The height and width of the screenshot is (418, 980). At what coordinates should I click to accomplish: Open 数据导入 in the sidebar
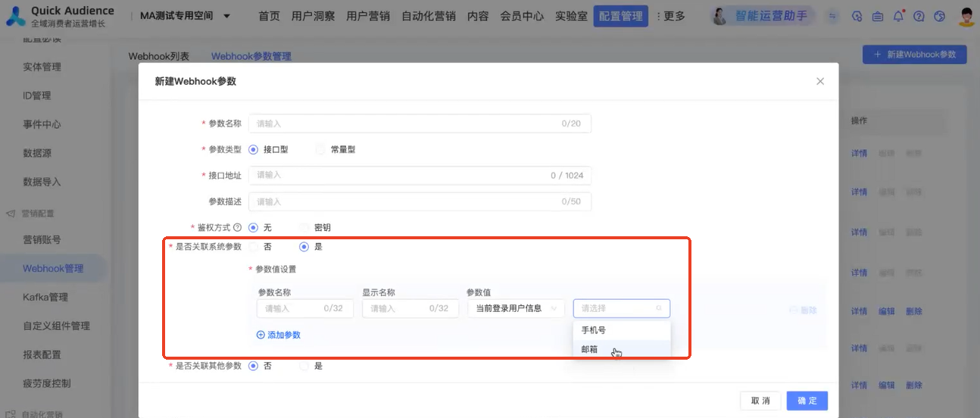coord(42,182)
